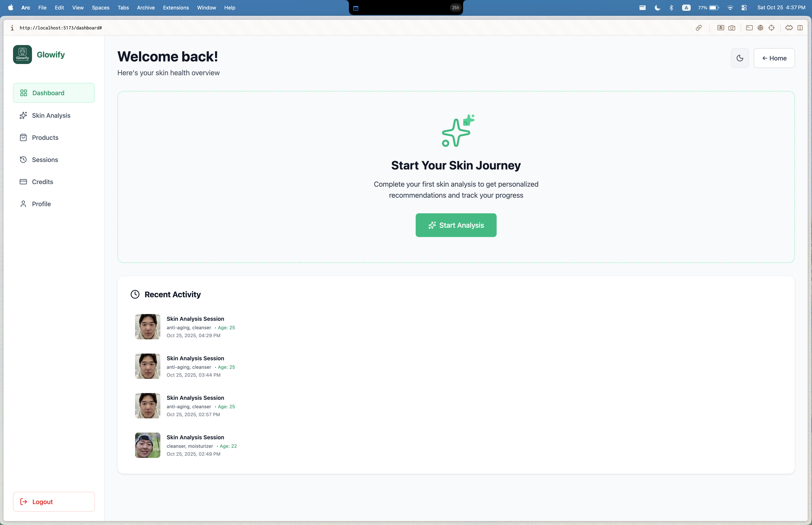Click the Profile person icon
This screenshot has width=812, height=525.
tap(23, 204)
